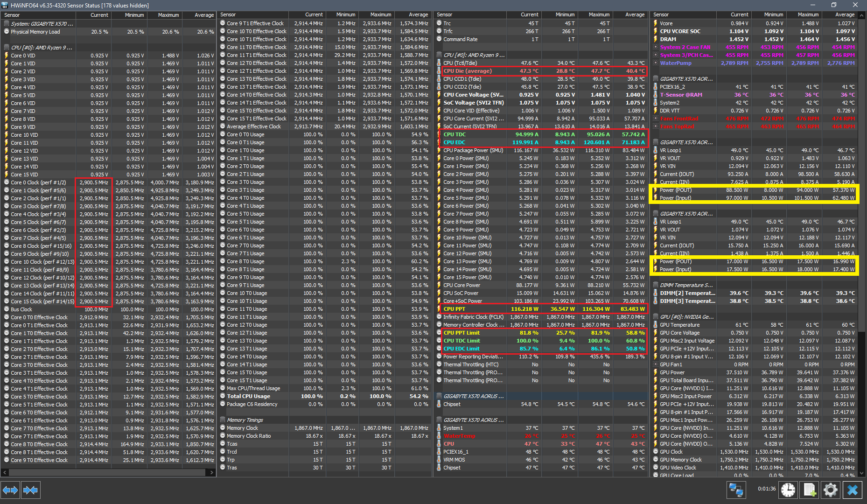Viewport: 867px width, 504px height.
Task: Click the thermometer icon beside VRM MOS
Action: click(x=439, y=460)
